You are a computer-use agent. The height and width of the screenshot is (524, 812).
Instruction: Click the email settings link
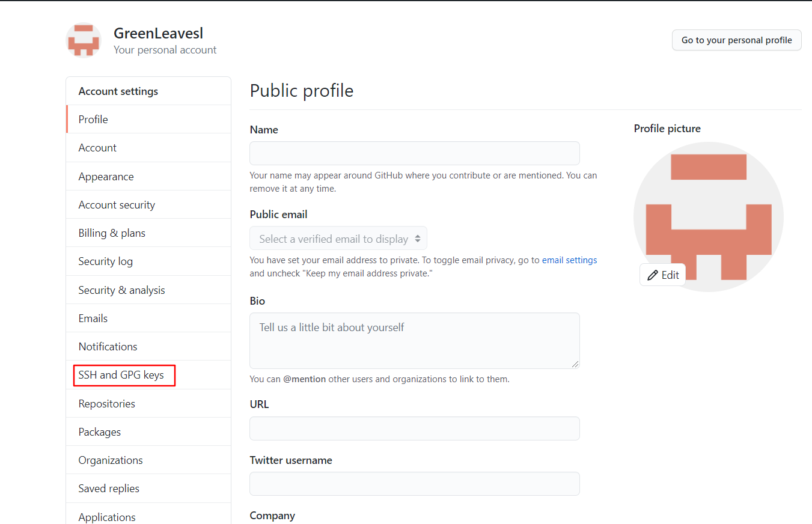[x=569, y=260]
